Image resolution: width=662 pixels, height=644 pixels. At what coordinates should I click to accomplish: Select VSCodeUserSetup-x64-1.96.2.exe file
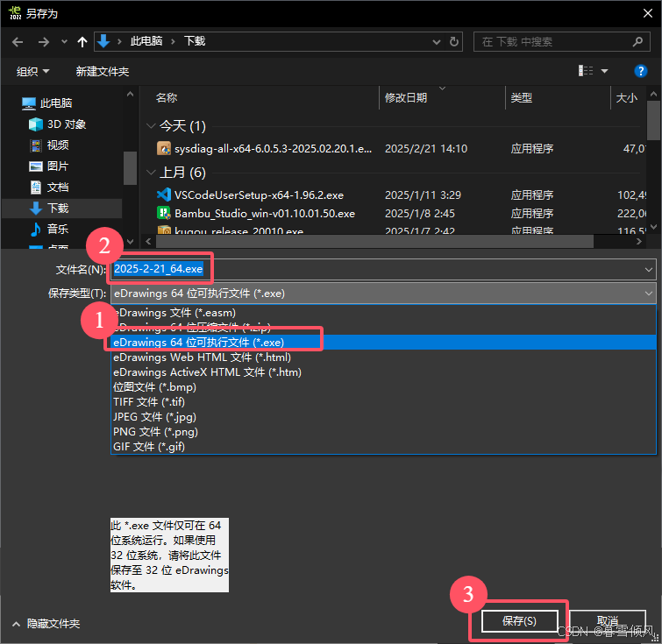(x=259, y=195)
